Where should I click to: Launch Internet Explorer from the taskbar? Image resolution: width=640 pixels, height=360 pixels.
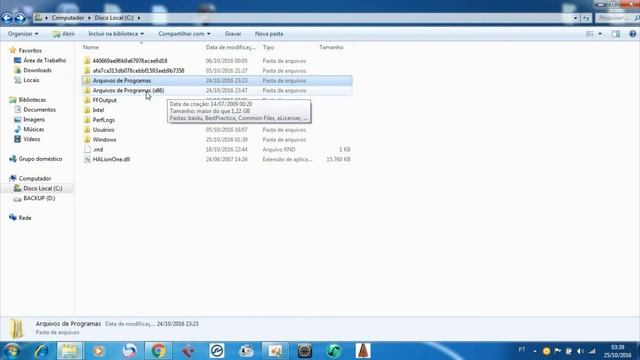(41, 351)
